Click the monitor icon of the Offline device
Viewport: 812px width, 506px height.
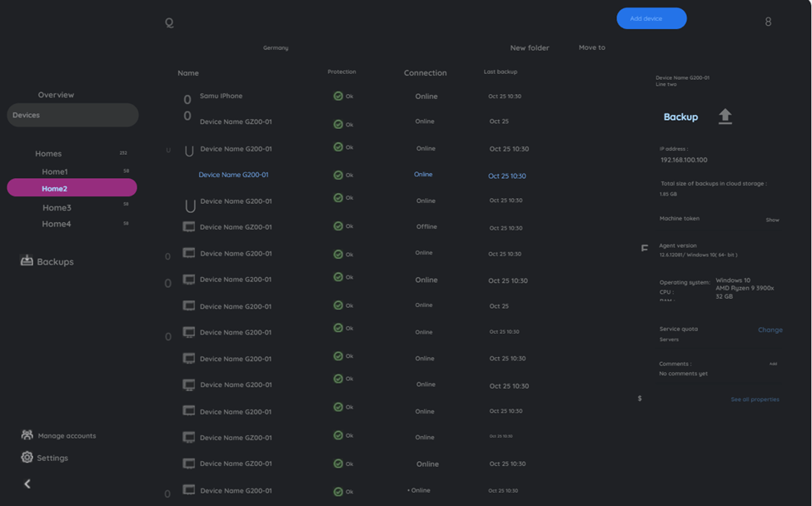pyautogui.click(x=189, y=226)
